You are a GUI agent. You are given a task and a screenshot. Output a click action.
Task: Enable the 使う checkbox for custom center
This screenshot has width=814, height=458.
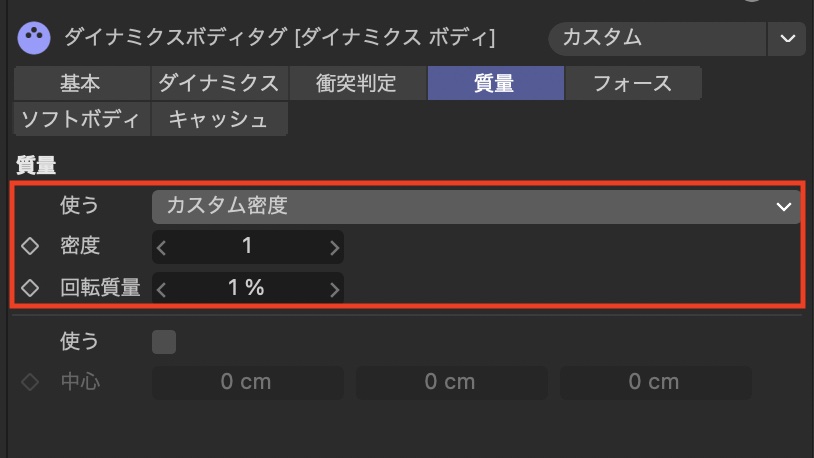163,342
